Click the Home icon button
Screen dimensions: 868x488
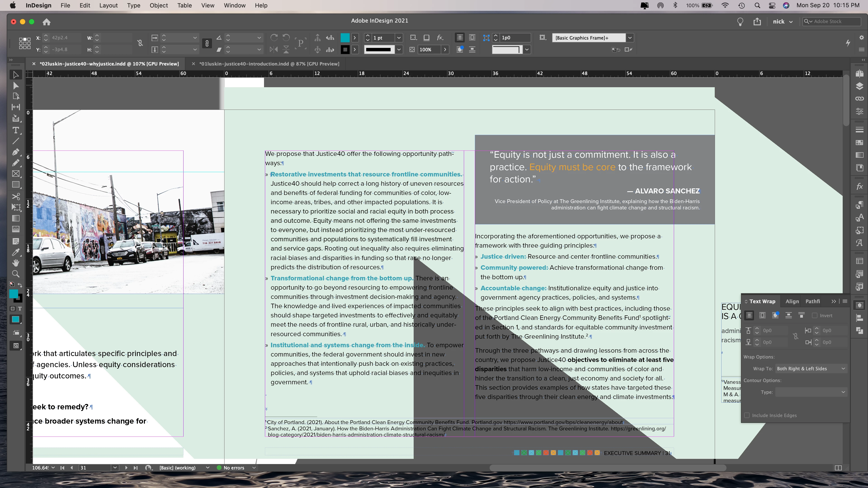coord(47,22)
